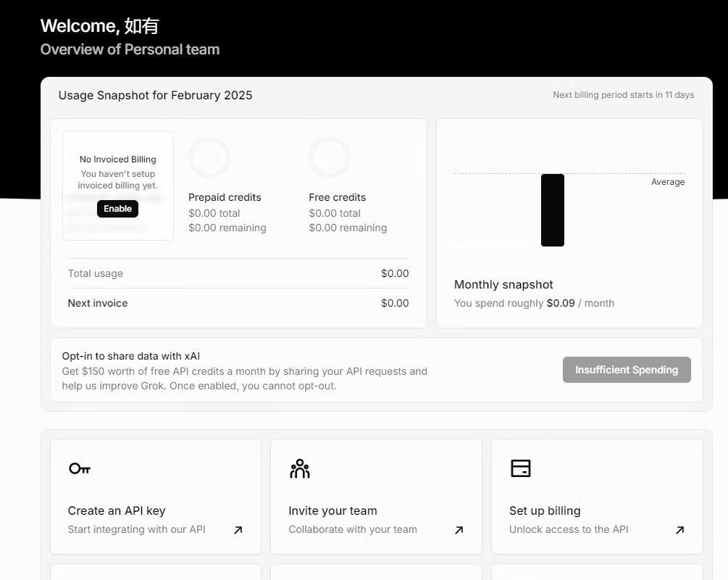The image size is (728, 580).
Task: Click Monthly snapshot heading
Action: point(503,285)
